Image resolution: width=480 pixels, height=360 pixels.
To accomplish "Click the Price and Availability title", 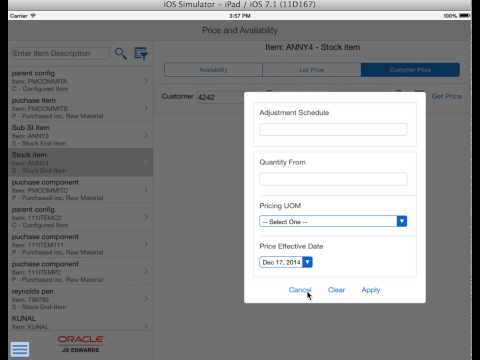I will click(x=240, y=30).
